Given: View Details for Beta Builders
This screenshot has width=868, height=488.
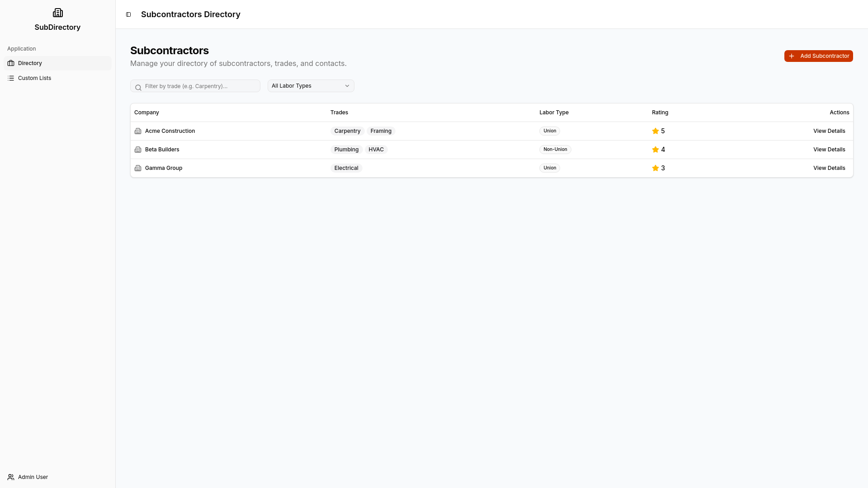Looking at the screenshot, I should pyautogui.click(x=829, y=150).
